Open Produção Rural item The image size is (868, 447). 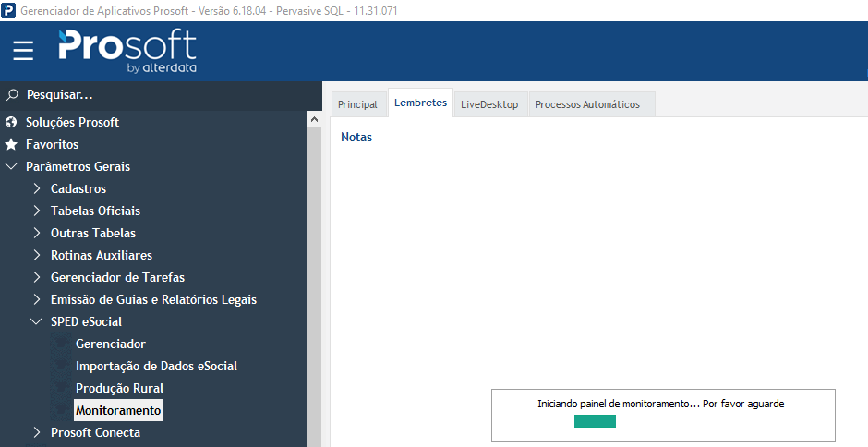point(119,388)
